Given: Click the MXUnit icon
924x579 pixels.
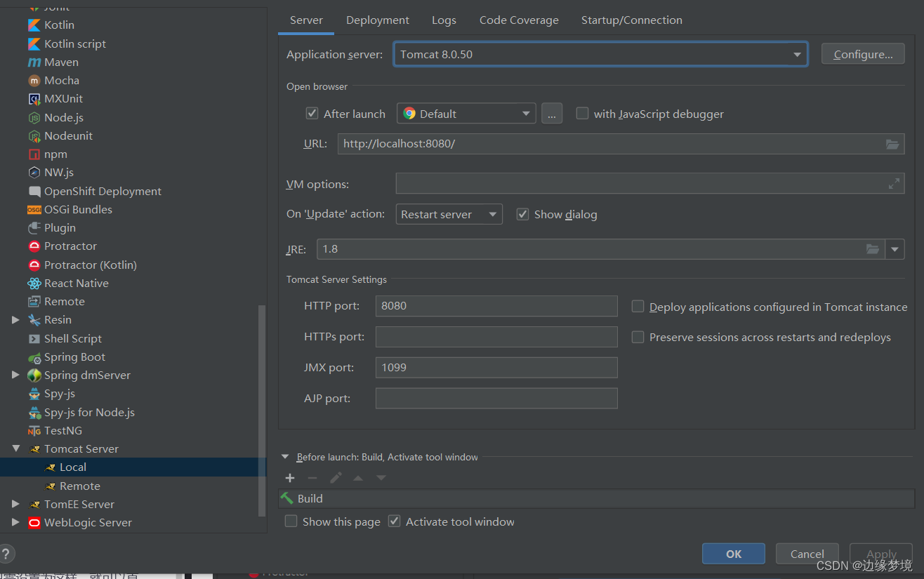Looking at the screenshot, I should click(x=34, y=99).
